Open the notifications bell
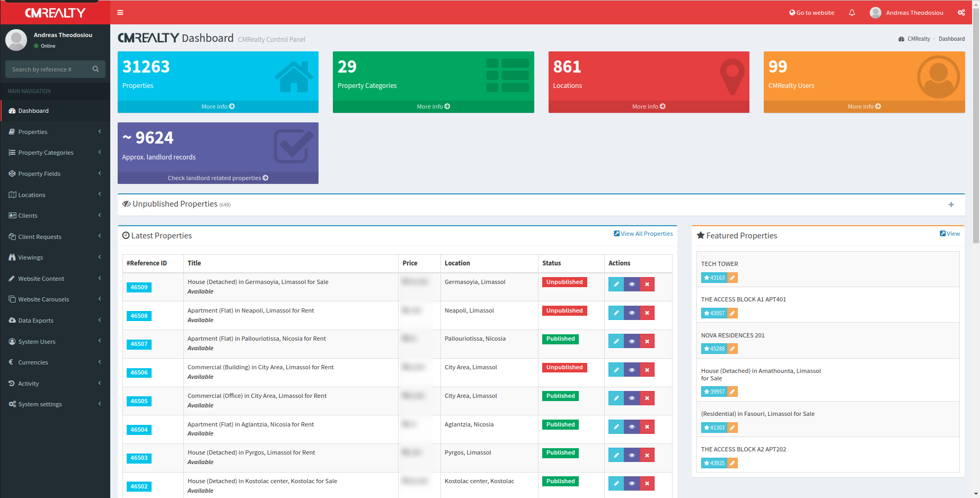 852,13
